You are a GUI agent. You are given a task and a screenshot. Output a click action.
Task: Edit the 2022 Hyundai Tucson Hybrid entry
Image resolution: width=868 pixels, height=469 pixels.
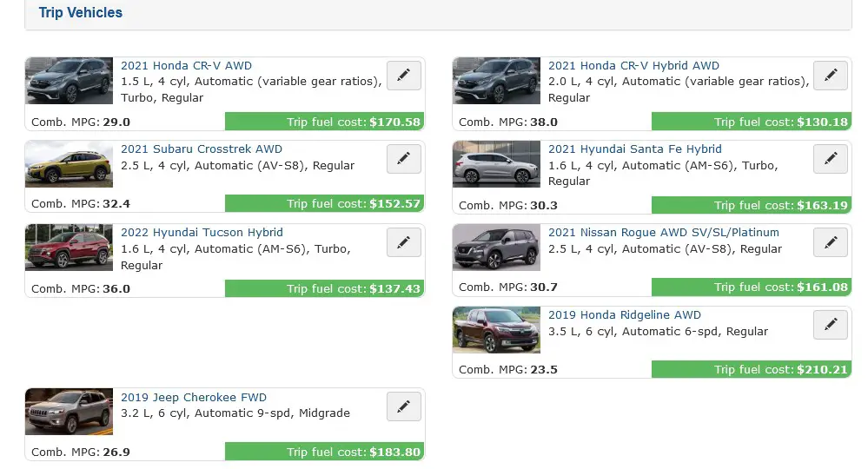pos(403,242)
